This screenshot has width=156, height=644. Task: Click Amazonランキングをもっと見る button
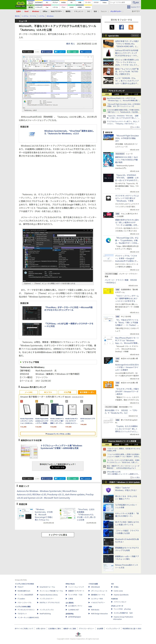(58, 434)
